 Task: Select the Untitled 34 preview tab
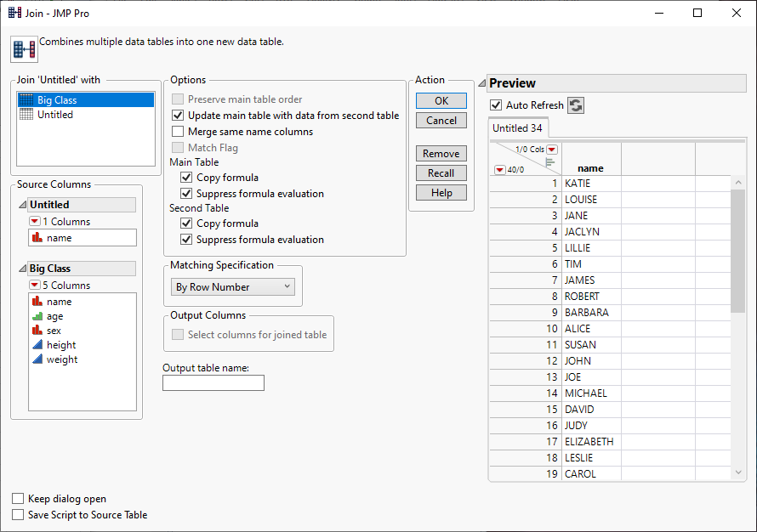point(517,127)
